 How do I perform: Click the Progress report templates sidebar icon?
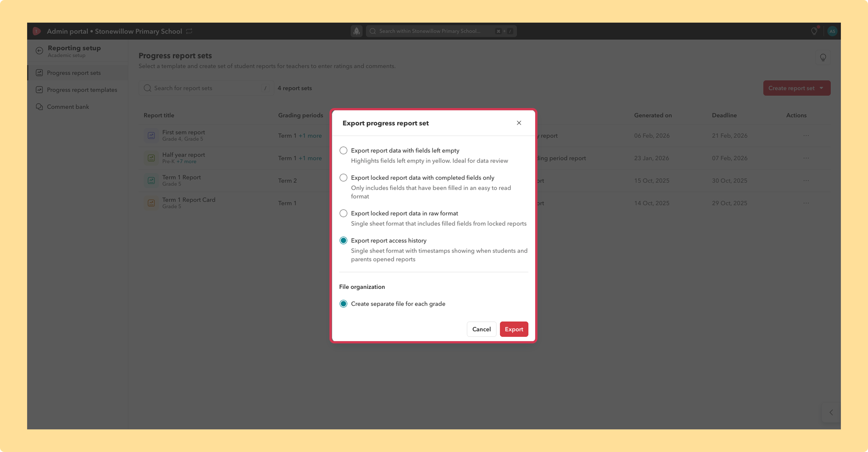[x=39, y=90]
